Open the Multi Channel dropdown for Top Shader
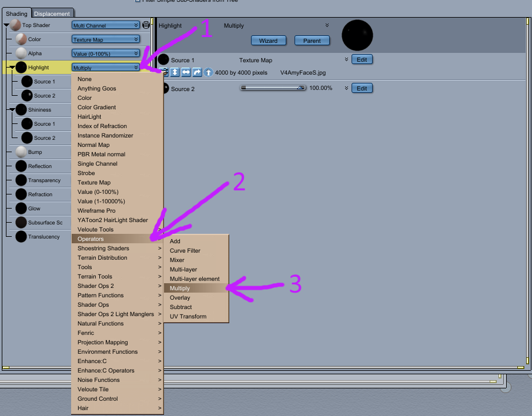 (x=105, y=25)
